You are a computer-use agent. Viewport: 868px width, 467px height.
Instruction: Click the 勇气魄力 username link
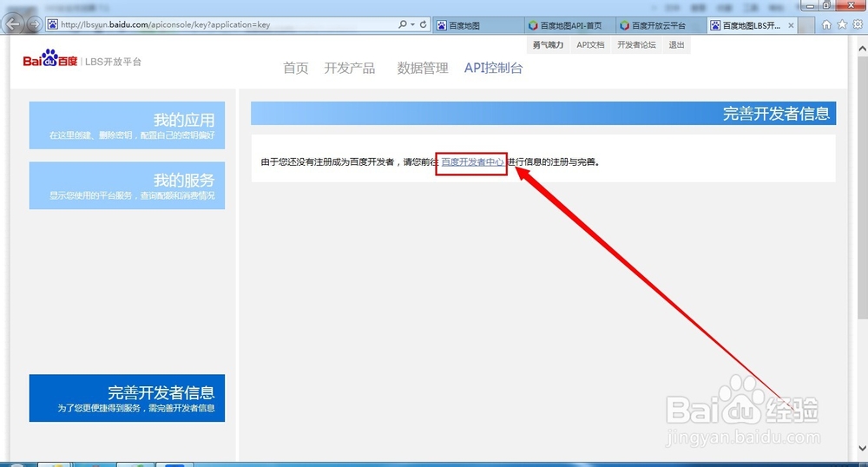[548, 45]
